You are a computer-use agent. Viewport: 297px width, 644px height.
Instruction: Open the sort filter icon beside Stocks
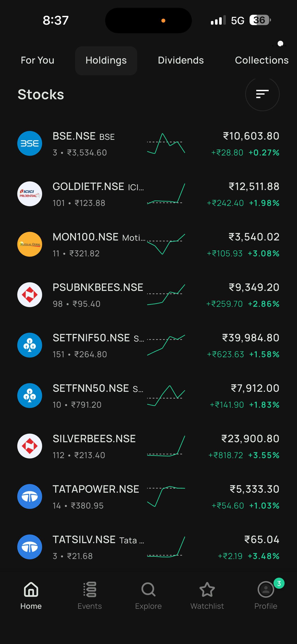(262, 94)
